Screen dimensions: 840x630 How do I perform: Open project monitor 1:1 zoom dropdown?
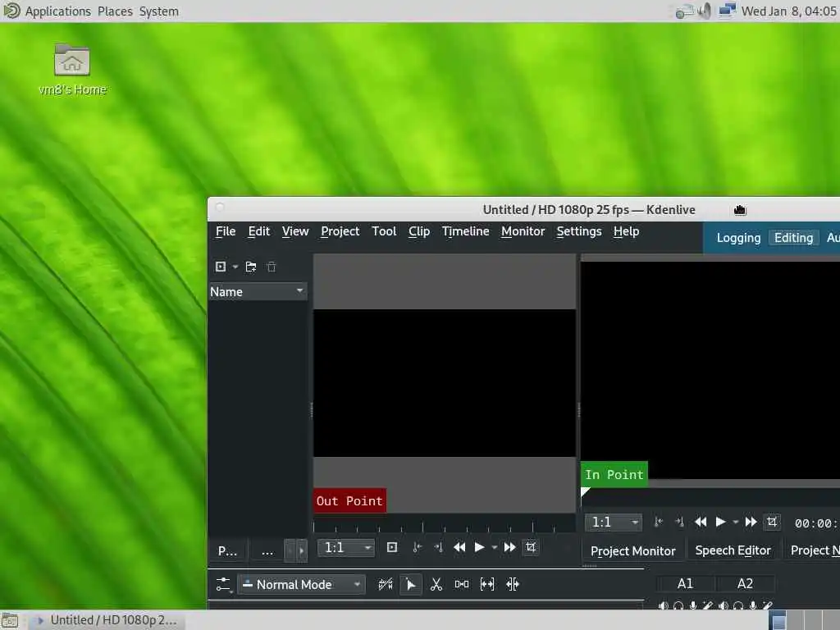pos(614,523)
